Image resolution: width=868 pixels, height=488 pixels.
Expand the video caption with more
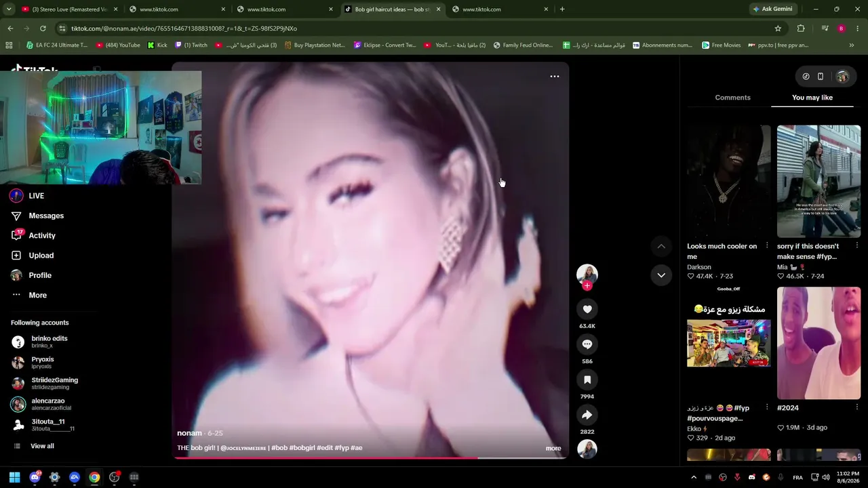(x=553, y=448)
